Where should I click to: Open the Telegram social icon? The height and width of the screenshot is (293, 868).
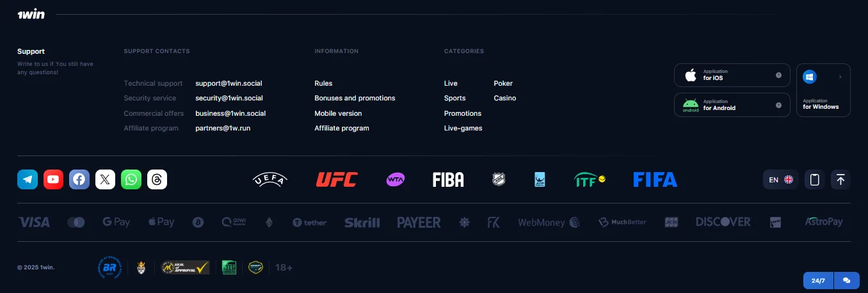tap(28, 180)
